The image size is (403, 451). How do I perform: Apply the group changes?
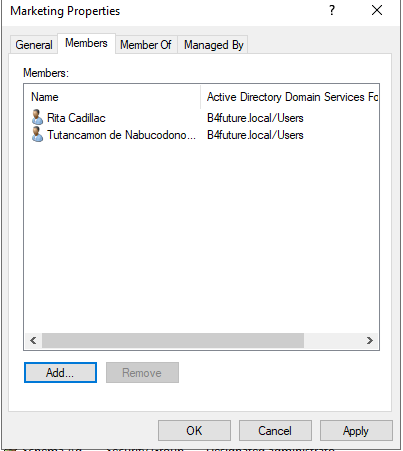tap(356, 431)
